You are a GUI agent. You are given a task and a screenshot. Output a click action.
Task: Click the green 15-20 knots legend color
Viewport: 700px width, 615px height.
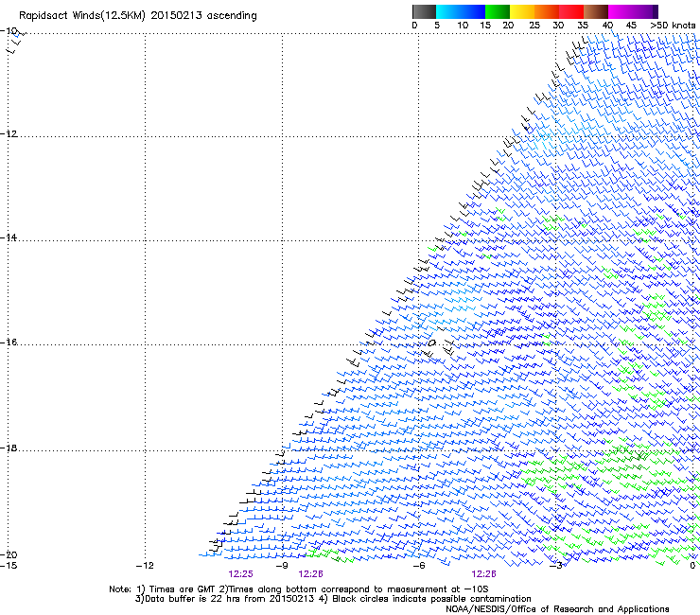coord(498,11)
